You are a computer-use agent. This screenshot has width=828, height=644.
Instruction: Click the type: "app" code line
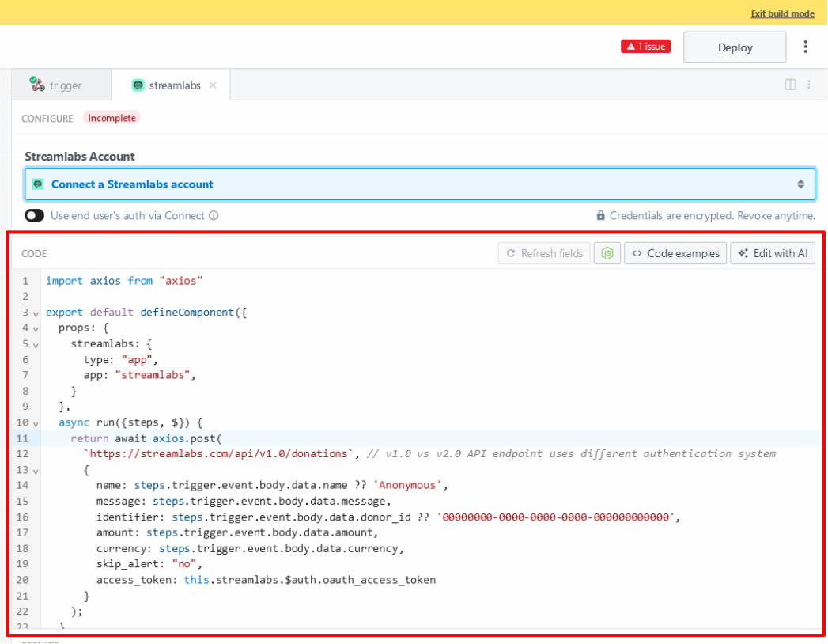tap(120, 360)
